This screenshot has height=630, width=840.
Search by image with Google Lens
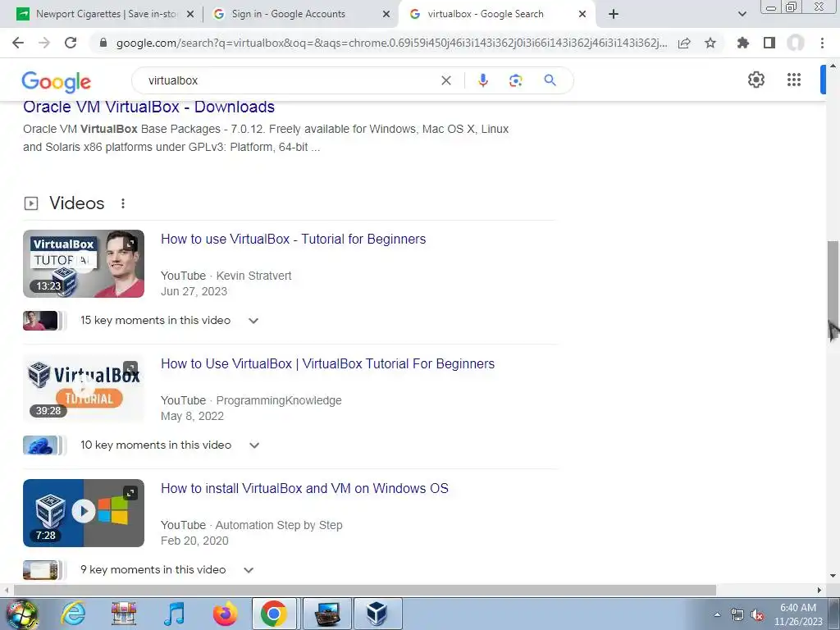[515, 80]
